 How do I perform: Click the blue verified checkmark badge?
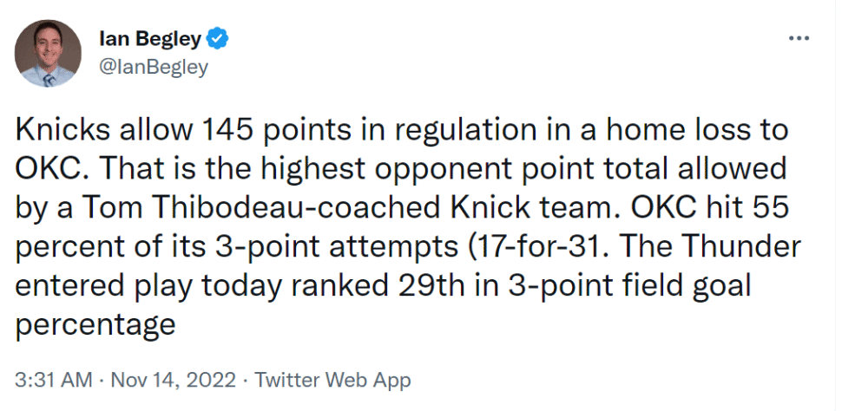[x=218, y=39]
